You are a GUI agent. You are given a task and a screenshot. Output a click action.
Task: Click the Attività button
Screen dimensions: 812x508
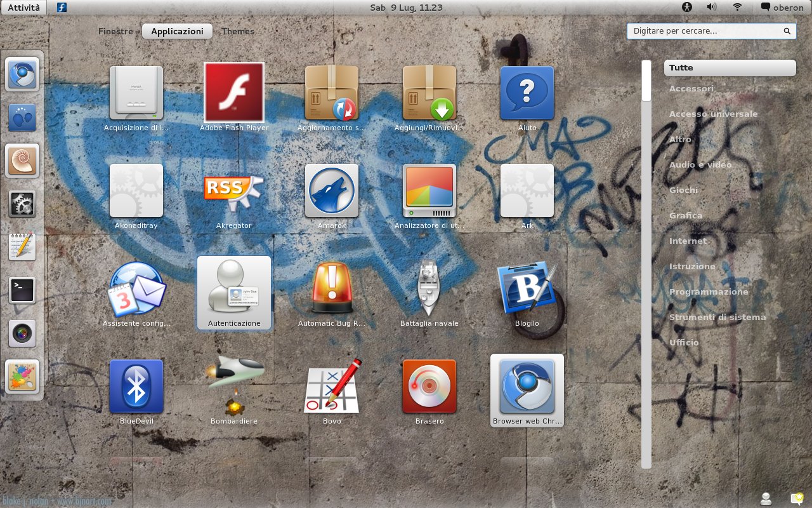click(x=23, y=8)
